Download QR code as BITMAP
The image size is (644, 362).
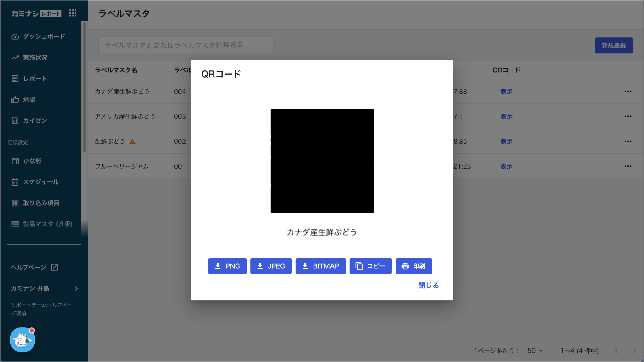tap(320, 266)
